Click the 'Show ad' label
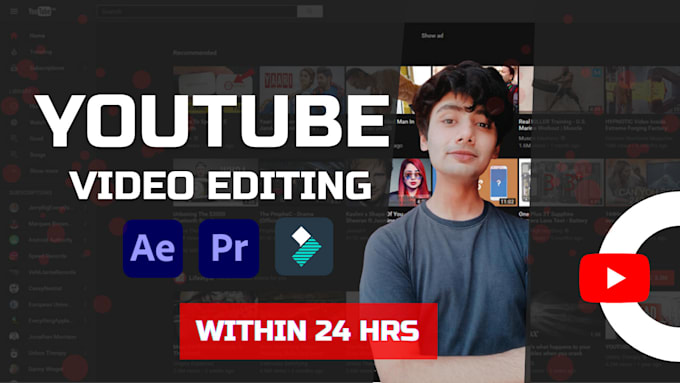Screen dimensions: 680x383 point(432,36)
